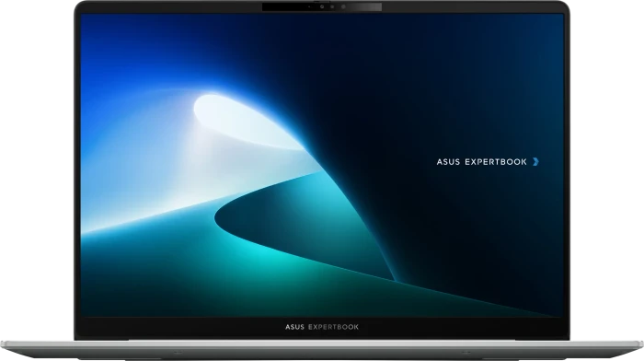644x361 pixels.
Task: Click the blue chevron beside ASUS EXPERTBOOK
Action: point(535,161)
